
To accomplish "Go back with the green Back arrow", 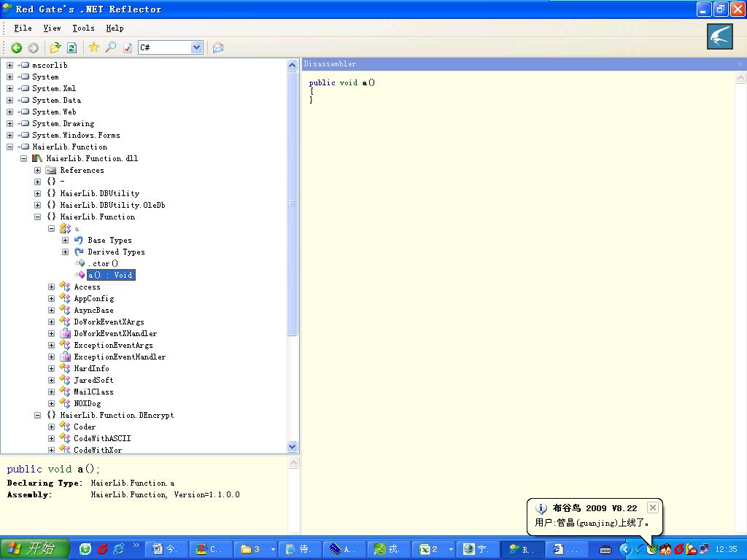I will pyautogui.click(x=17, y=47).
